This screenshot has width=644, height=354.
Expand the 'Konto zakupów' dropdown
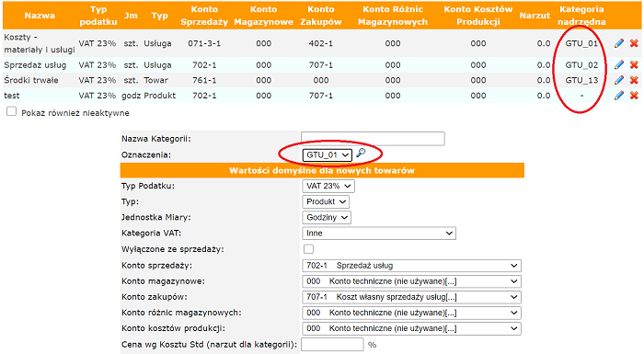(411, 297)
